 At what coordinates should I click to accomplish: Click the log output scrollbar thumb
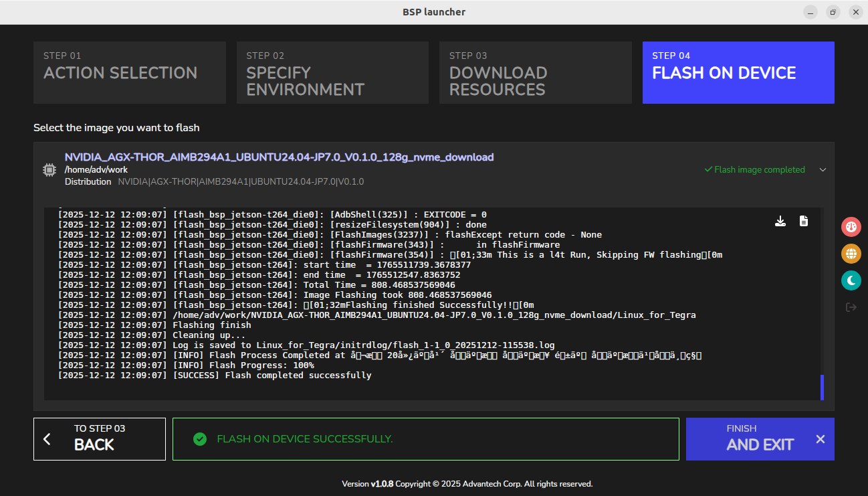pos(822,388)
